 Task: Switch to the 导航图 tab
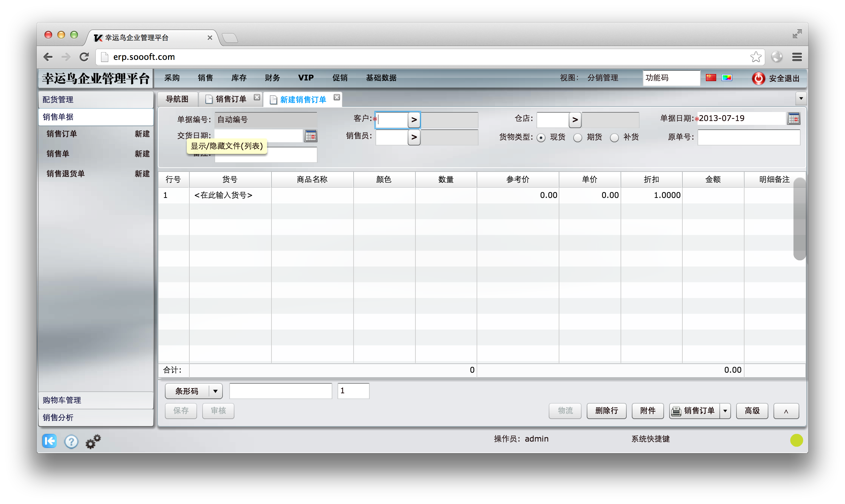[x=177, y=99]
